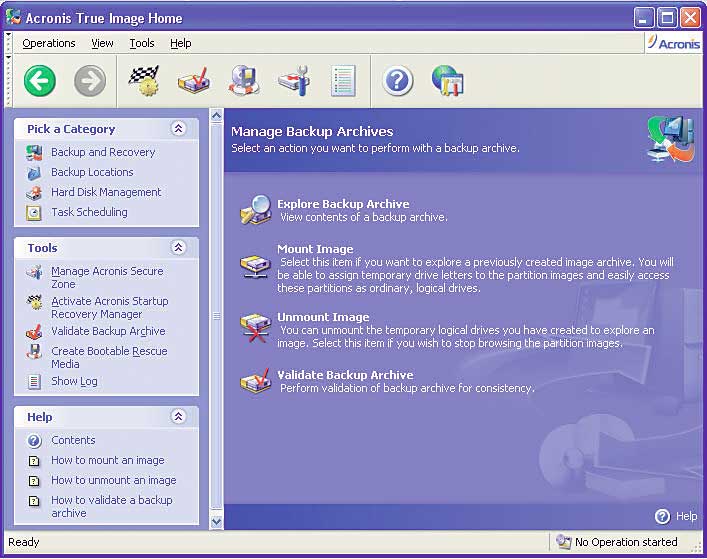The height and width of the screenshot is (559, 707).
Task: Open Manage Acronis Secure Zone tool link
Action: (x=107, y=278)
